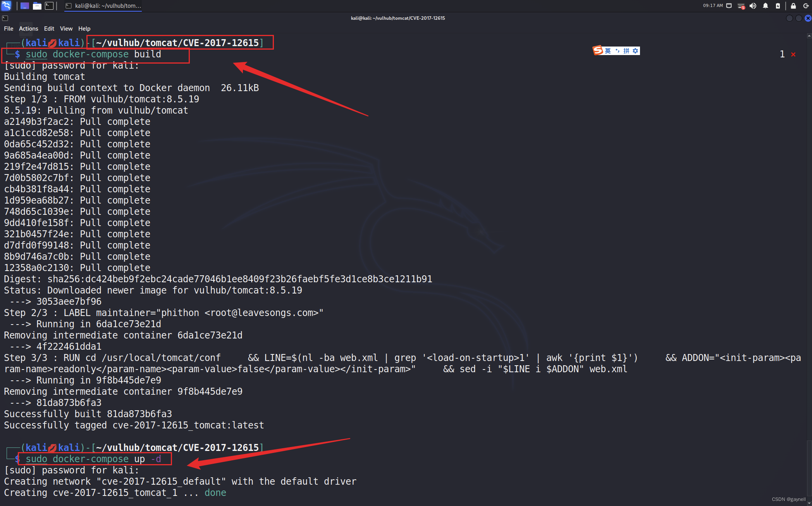812x506 pixels.
Task: Click the terminal window icon in title bar
Action: tap(5, 18)
